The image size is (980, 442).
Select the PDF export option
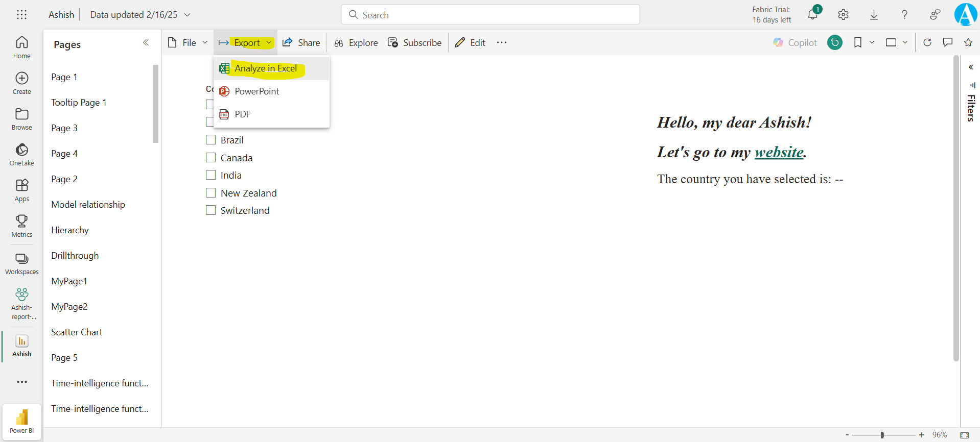pos(242,114)
